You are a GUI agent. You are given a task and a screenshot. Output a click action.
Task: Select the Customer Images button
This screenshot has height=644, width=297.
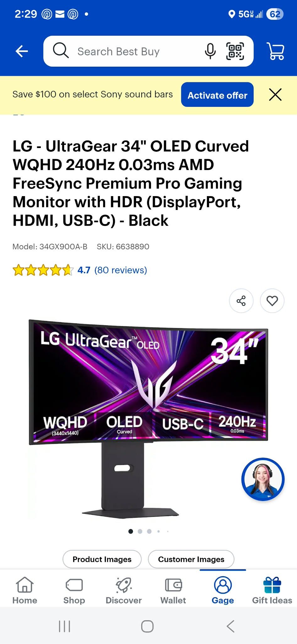(x=191, y=559)
